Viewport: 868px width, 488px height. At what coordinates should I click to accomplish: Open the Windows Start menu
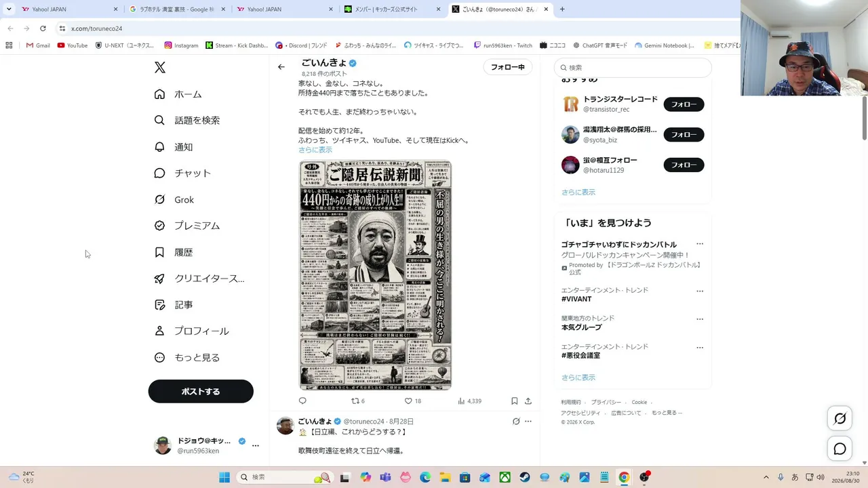click(224, 477)
